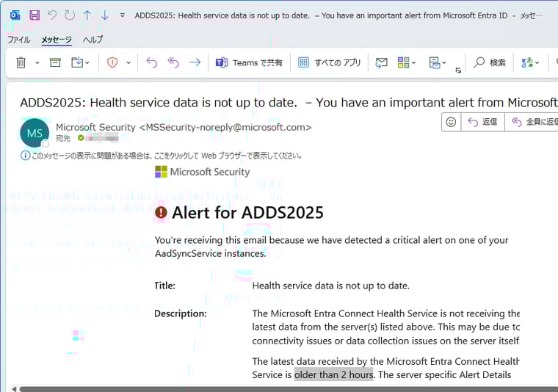Screen dimensions: 558x392
Task: Open the quick steps/rules dropdown icon
Action: 438,62
